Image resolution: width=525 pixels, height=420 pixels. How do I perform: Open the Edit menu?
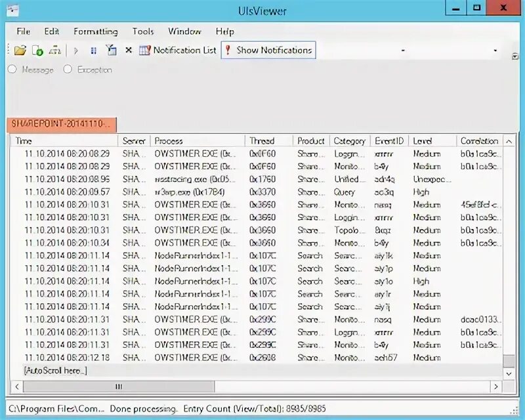(x=52, y=31)
